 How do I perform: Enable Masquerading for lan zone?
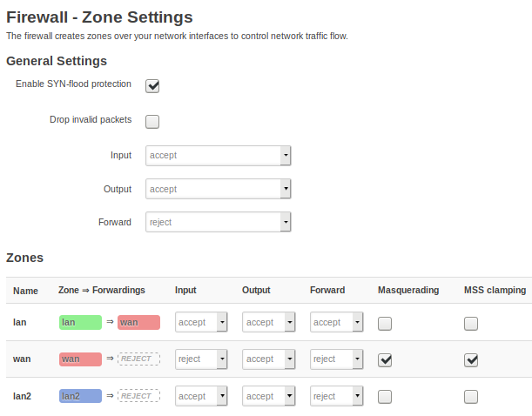(385, 324)
